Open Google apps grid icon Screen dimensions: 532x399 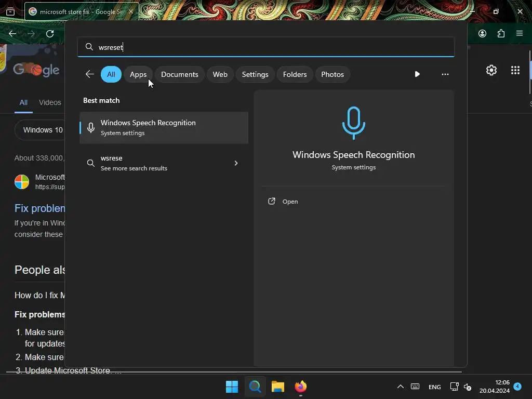[x=515, y=70]
